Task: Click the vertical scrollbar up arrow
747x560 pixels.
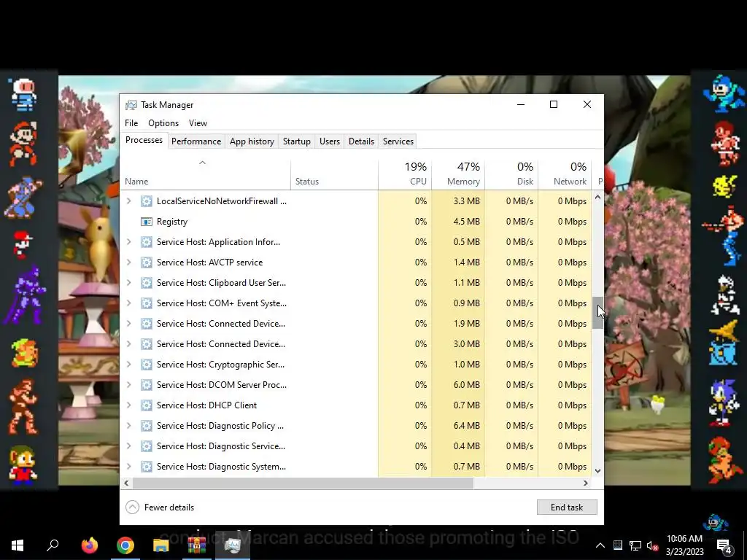Action: (x=598, y=197)
